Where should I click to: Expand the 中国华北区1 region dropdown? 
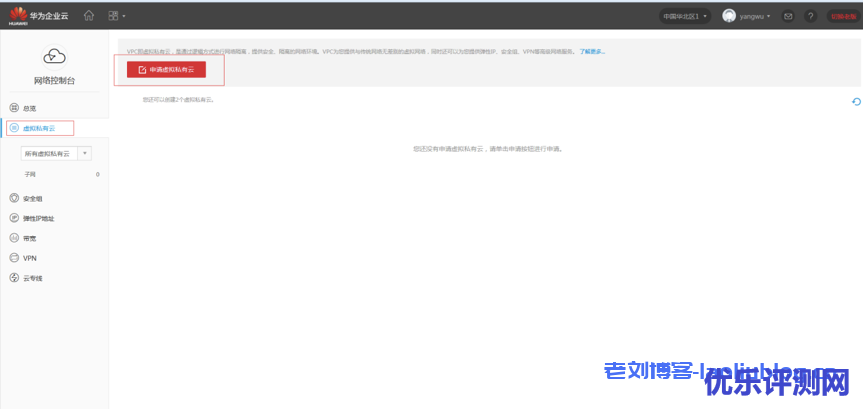[685, 16]
